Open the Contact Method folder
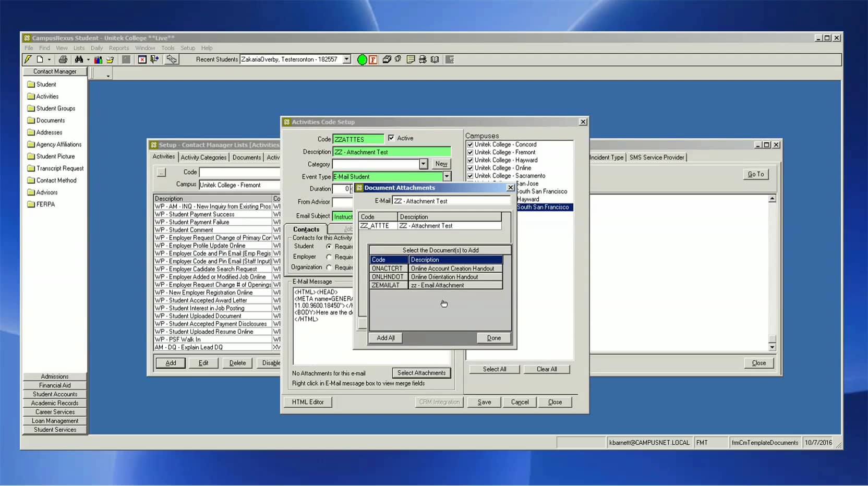The height and width of the screenshot is (486, 868). [x=52, y=180]
